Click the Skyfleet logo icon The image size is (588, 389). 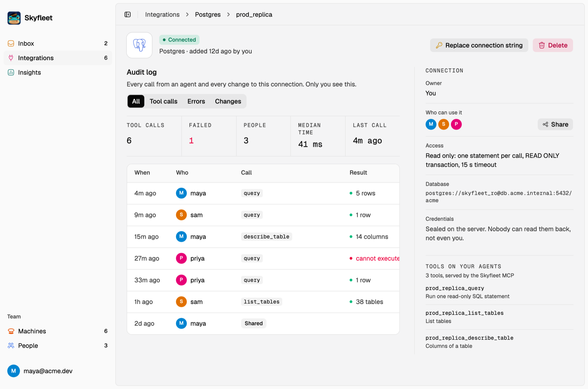tap(14, 18)
